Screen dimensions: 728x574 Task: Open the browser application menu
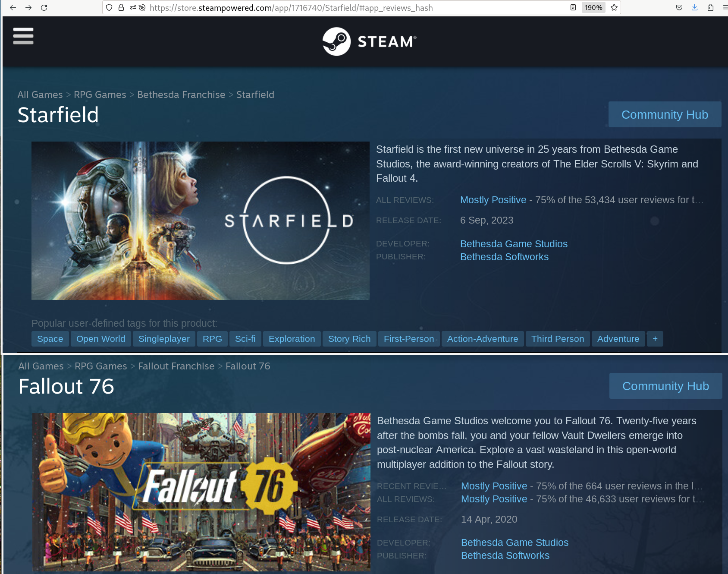click(x=725, y=7)
